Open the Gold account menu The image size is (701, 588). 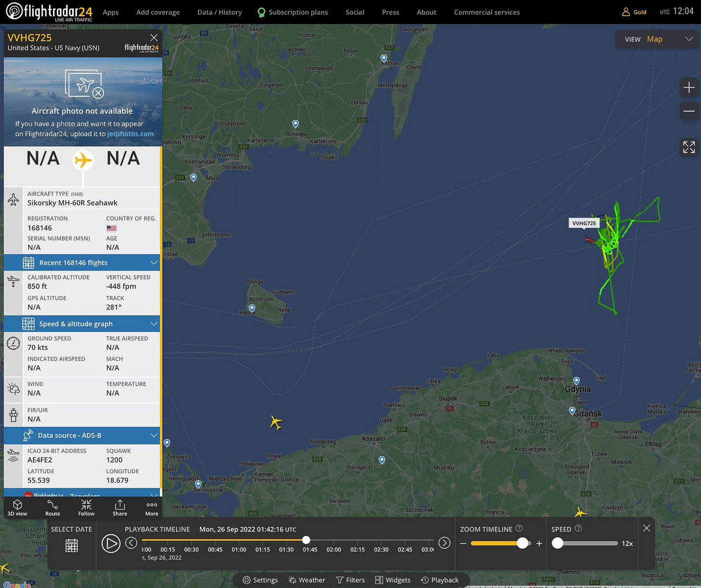(x=634, y=12)
